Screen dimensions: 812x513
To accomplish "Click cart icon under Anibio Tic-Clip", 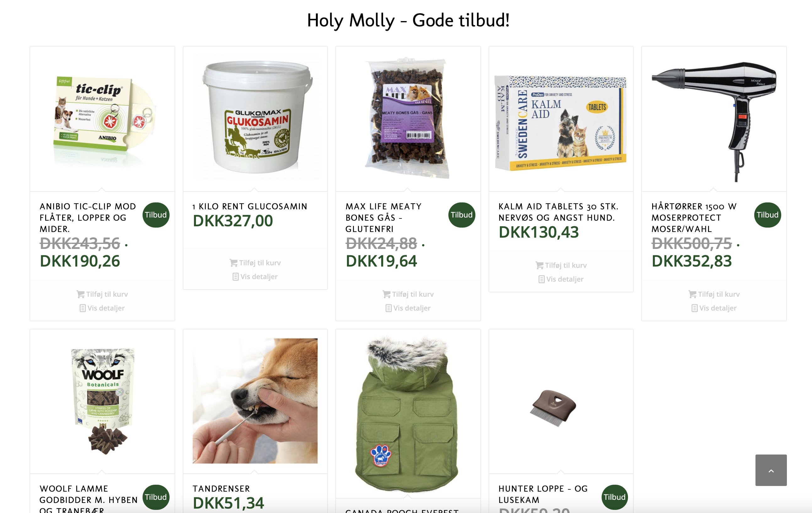I will click(81, 294).
